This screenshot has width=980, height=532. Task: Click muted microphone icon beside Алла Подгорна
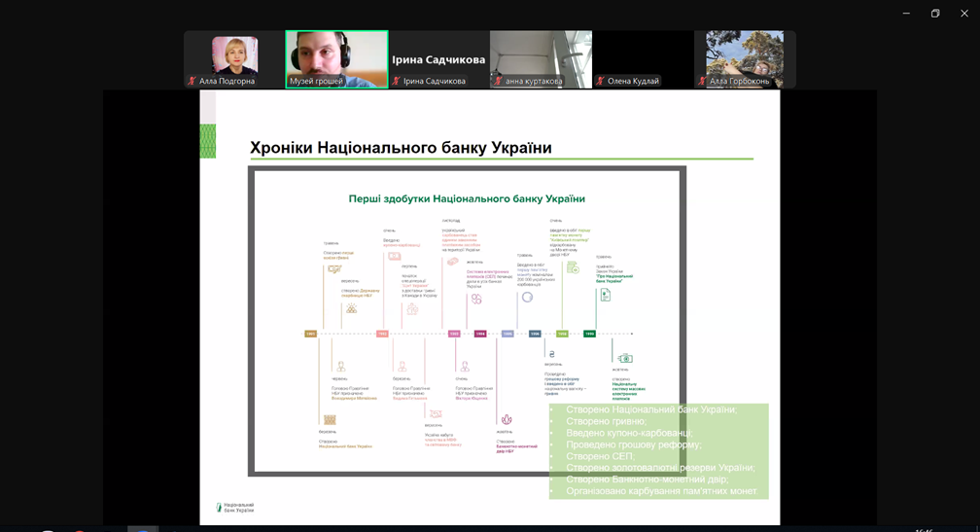192,81
